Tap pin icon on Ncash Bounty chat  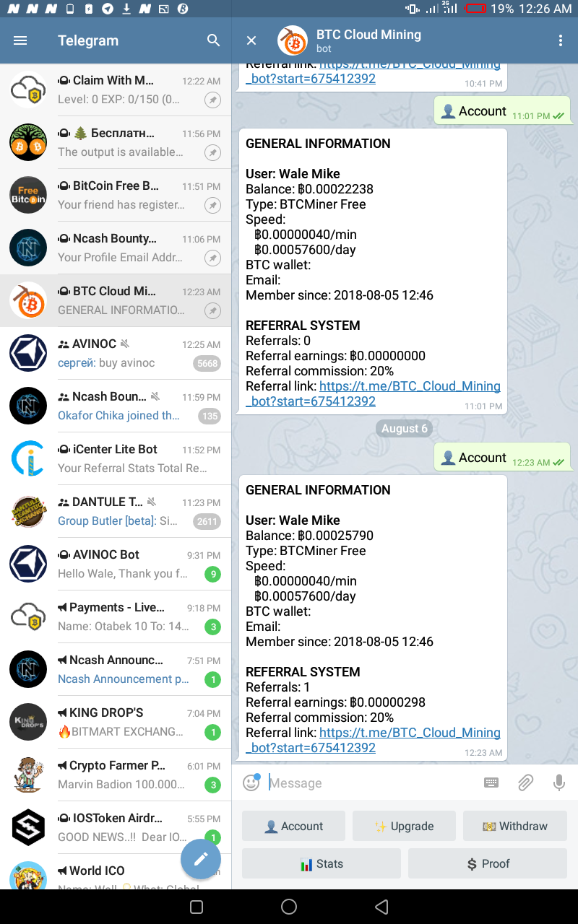[212, 258]
